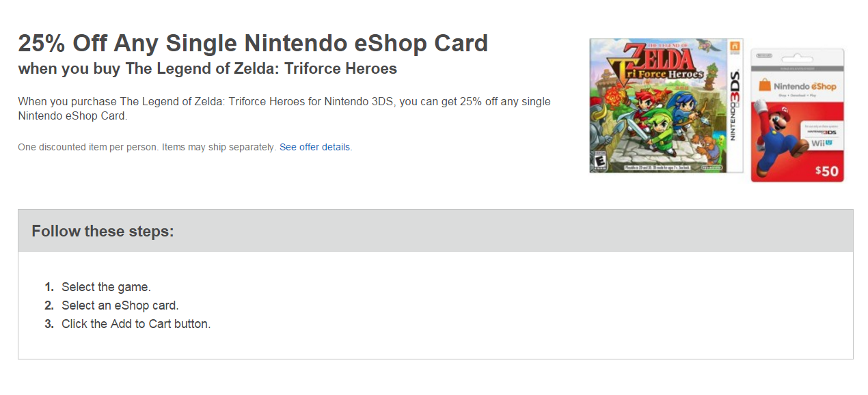
Task: Click the $50 price on the eShop card
Action: (826, 171)
